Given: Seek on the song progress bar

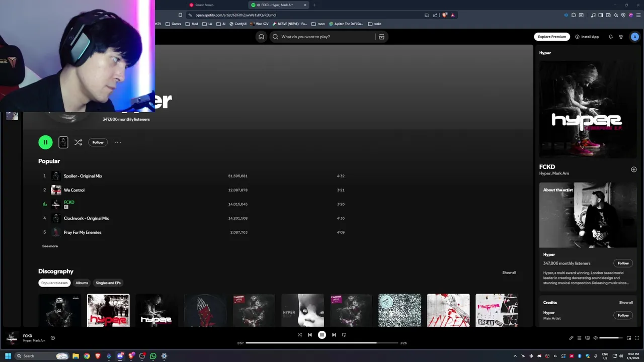Looking at the screenshot, I should pyautogui.click(x=322, y=343).
